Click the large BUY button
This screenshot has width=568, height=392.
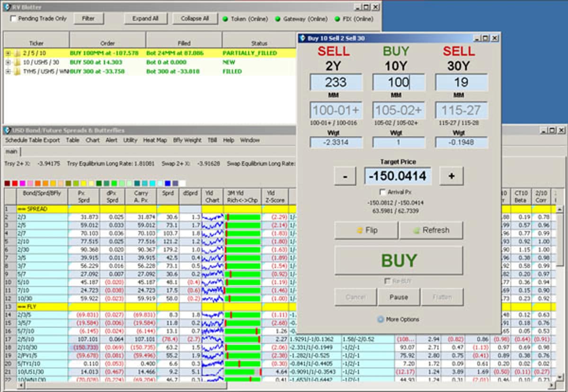pos(399,260)
